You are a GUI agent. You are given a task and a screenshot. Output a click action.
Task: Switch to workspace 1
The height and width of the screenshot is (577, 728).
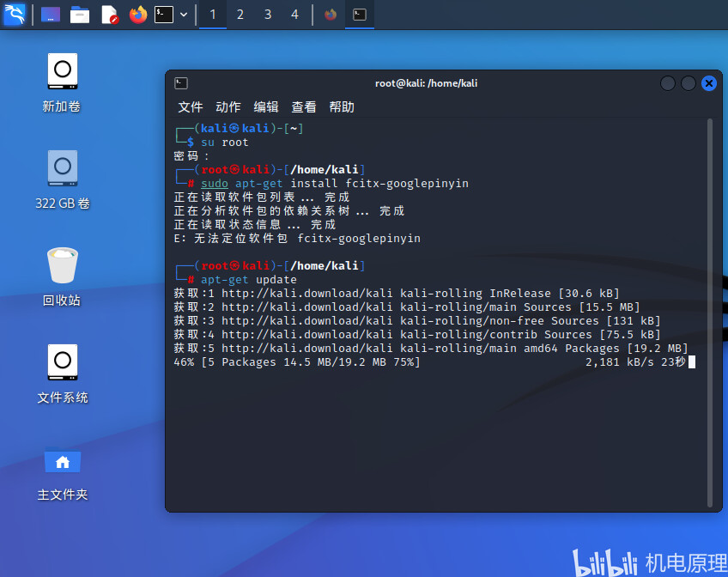click(213, 15)
